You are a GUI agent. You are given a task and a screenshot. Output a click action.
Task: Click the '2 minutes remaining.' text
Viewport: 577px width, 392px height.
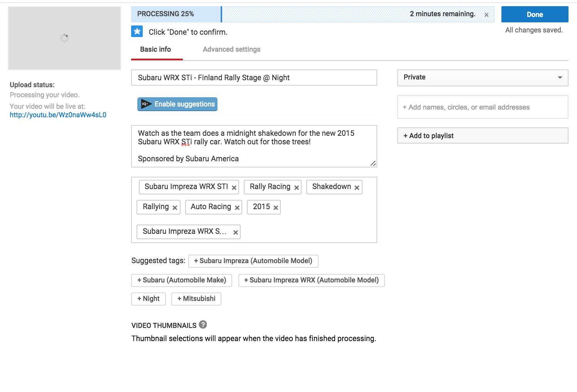442,14
